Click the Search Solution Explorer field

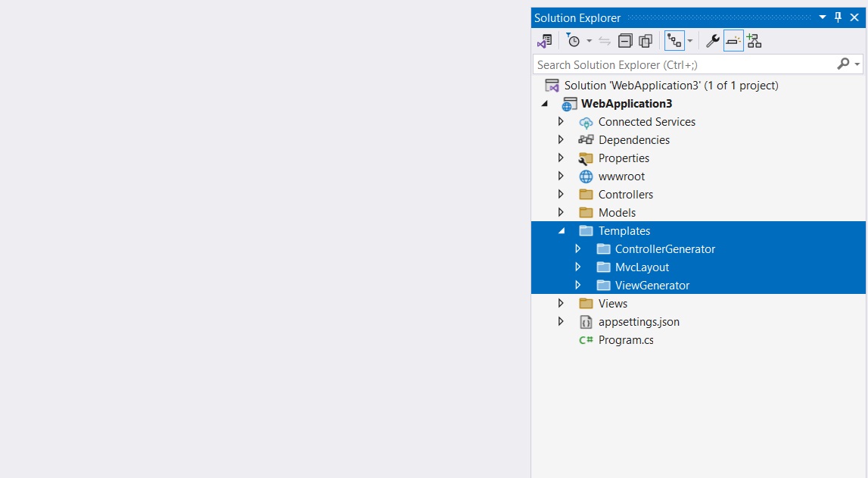(x=681, y=64)
